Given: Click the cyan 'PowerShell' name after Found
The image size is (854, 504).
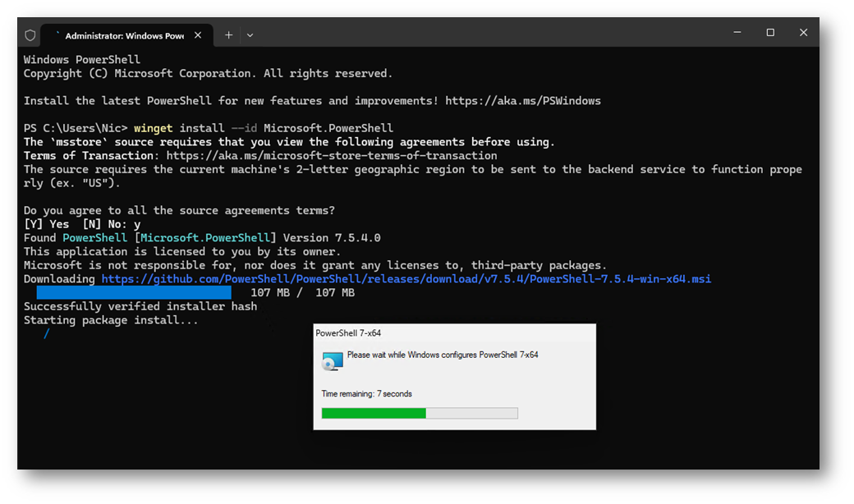Looking at the screenshot, I should 94,238.
